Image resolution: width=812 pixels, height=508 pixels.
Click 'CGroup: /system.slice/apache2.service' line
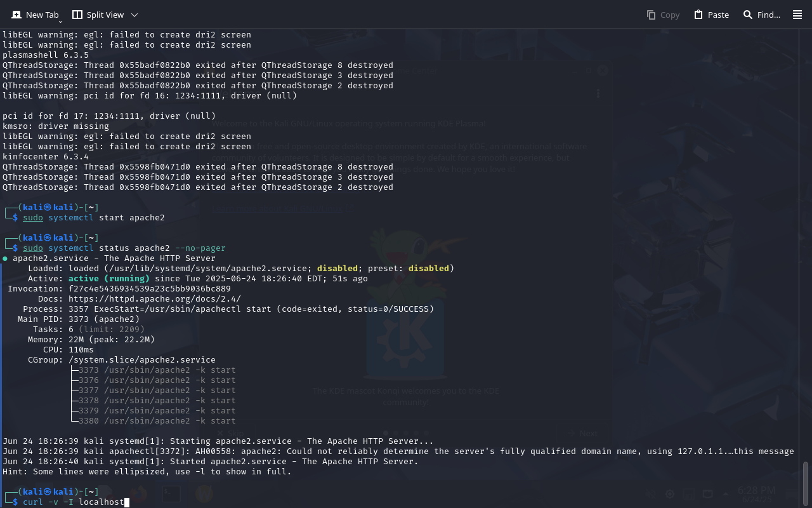click(122, 360)
